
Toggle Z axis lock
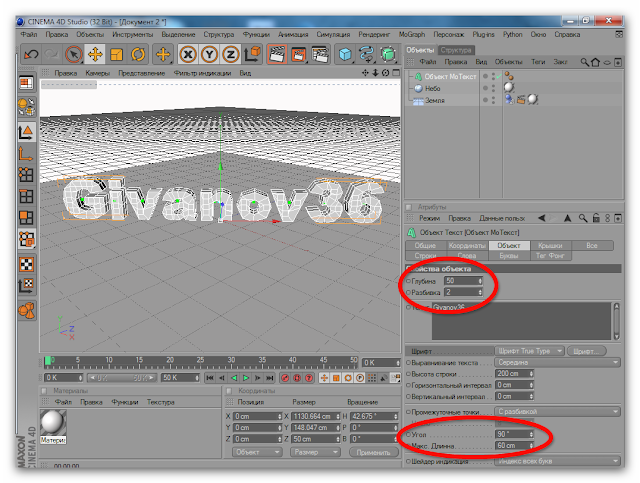point(231,54)
